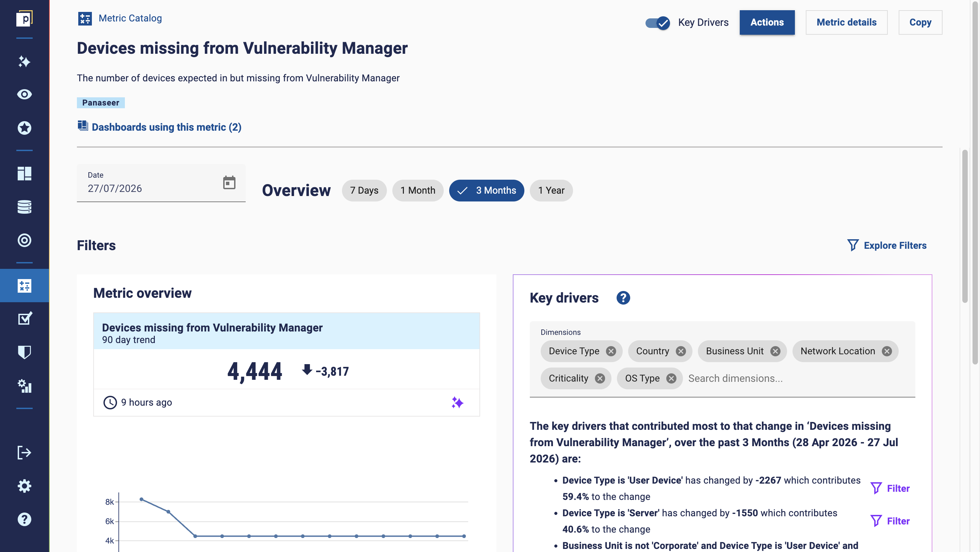The height and width of the screenshot is (552, 980).
Task: Filter by Device Type is 'User Device'
Action: tap(890, 488)
